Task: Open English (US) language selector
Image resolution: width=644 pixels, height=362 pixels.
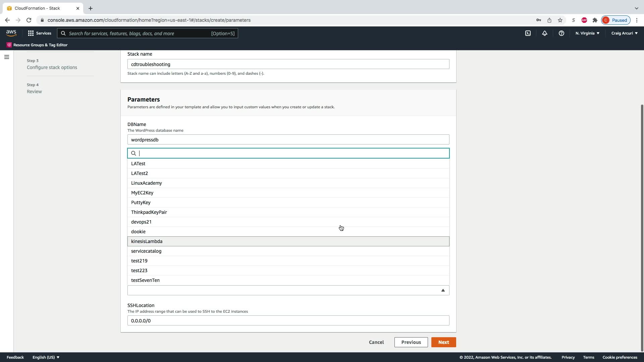Action: tap(46, 357)
